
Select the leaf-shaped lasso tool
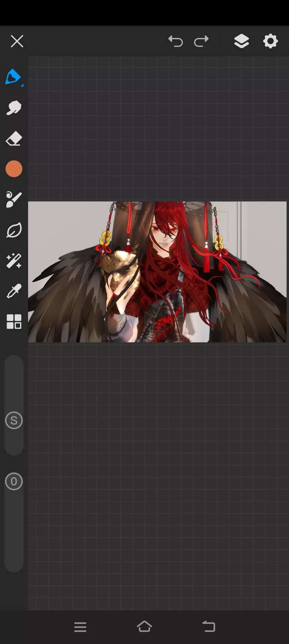point(14,230)
